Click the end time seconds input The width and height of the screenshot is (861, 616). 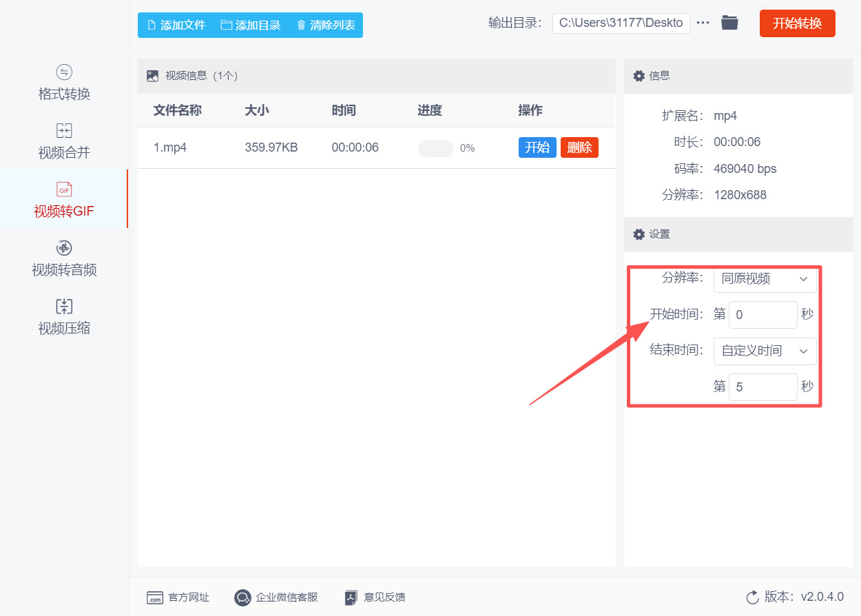coord(763,387)
